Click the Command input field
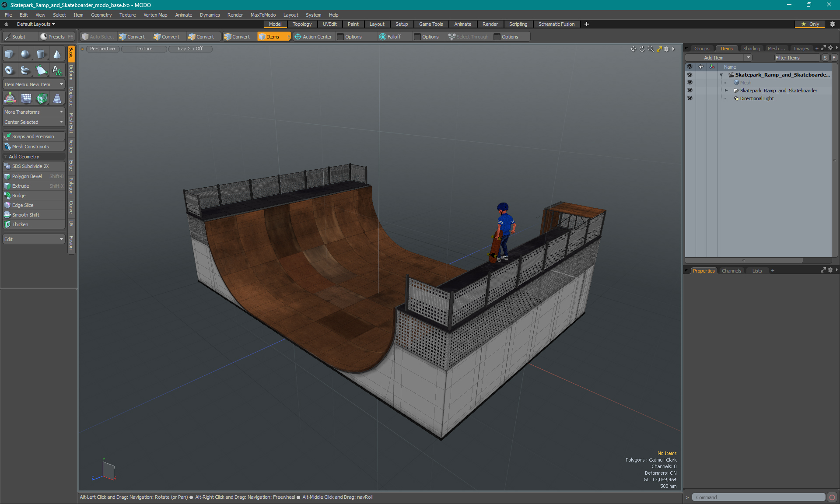The image size is (840, 504). (759, 497)
